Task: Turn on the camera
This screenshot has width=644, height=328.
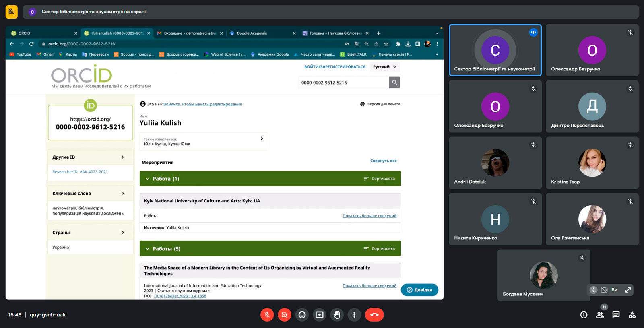Action: [x=285, y=315]
